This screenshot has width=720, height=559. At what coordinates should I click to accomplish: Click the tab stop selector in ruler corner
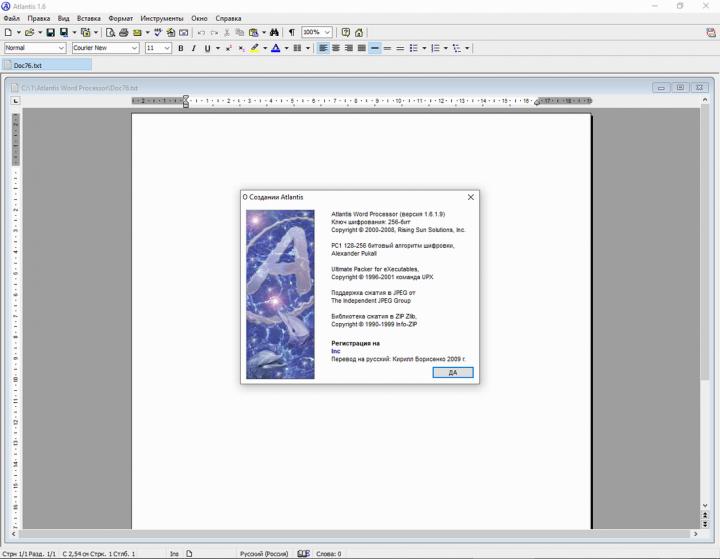coord(16,101)
